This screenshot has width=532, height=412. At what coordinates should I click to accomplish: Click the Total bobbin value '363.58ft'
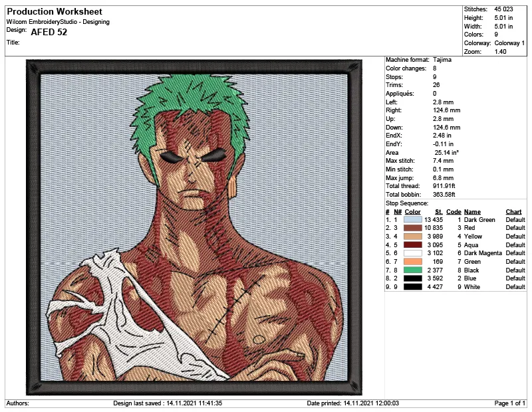[x=444, y=194]
